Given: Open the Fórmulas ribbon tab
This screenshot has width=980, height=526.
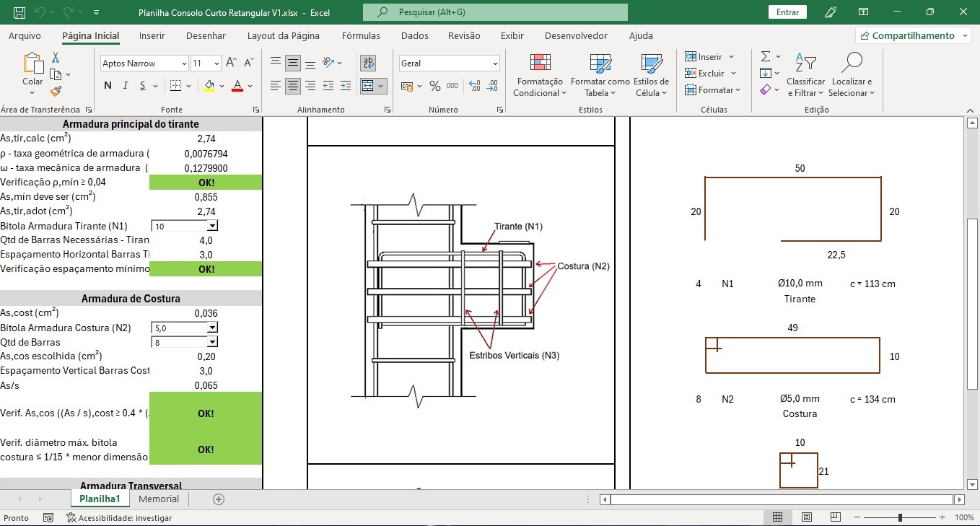Looking at the screenshot, I should pos(361,35).
